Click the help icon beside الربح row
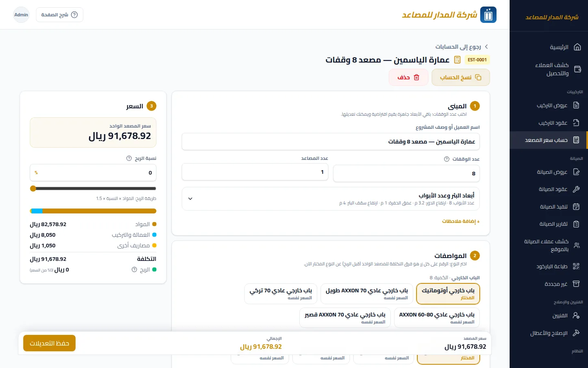This screenshot has height=368, width=588. pyautogui.click(x=134, y=270)
